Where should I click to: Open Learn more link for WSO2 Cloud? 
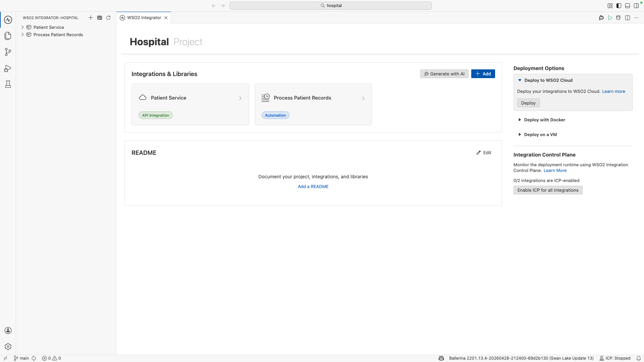point(613,91)
